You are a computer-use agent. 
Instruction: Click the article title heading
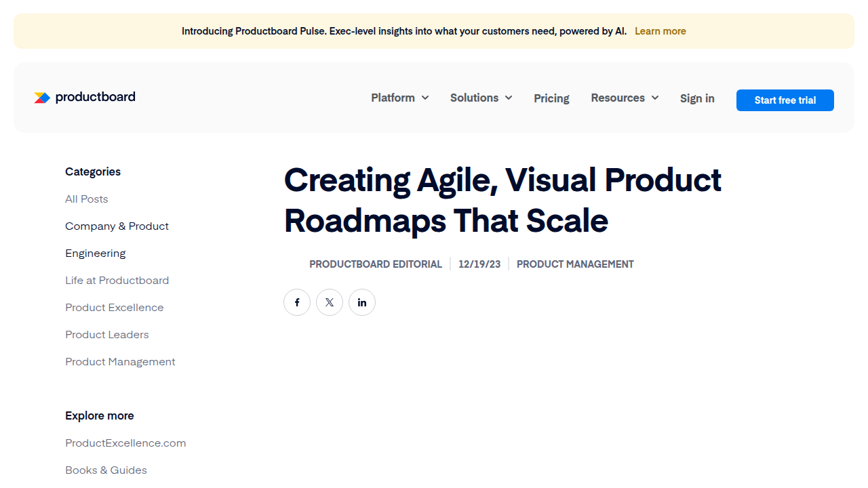502,200
